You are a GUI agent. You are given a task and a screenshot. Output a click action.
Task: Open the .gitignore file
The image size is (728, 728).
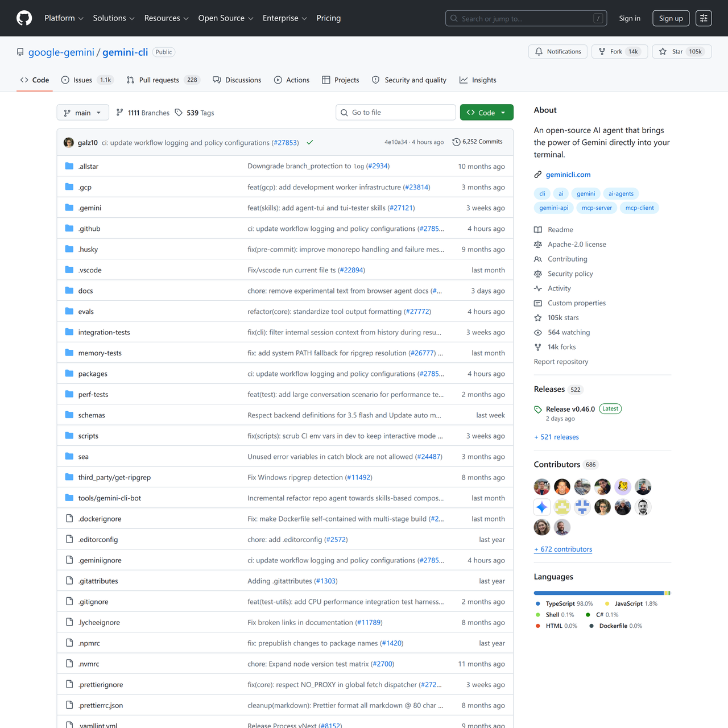(x=93, y=602)
